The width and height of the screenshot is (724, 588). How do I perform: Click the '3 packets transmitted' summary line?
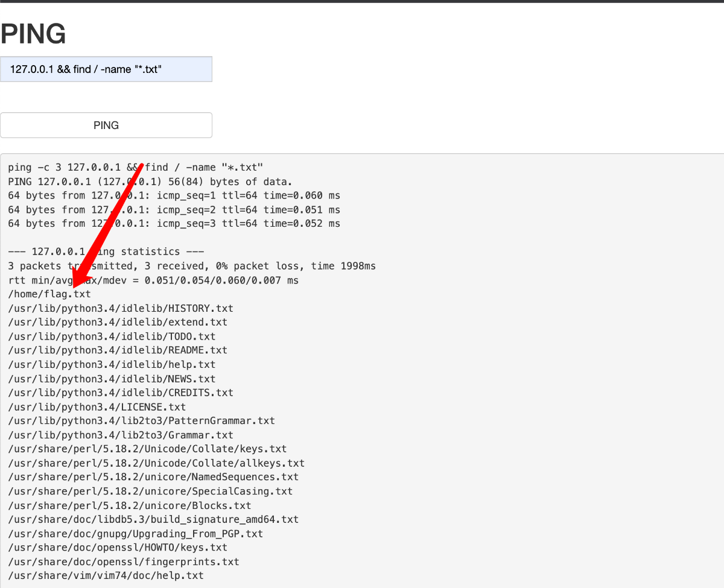192,266
